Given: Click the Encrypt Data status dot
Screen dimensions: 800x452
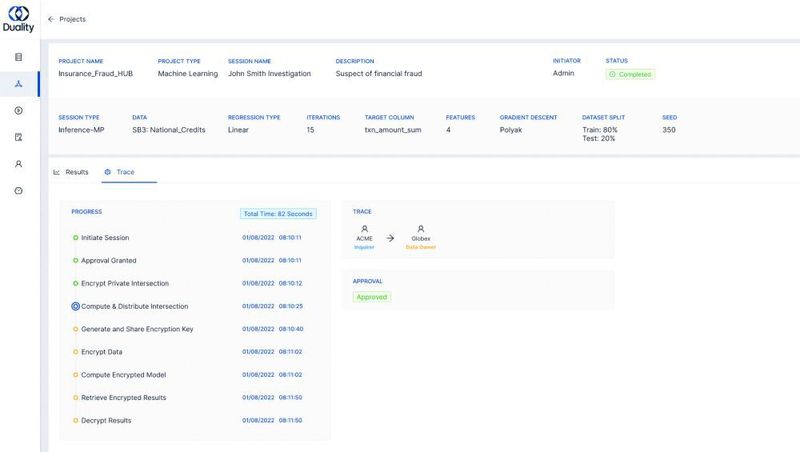Looking at the screenshot, I should 76,352.
